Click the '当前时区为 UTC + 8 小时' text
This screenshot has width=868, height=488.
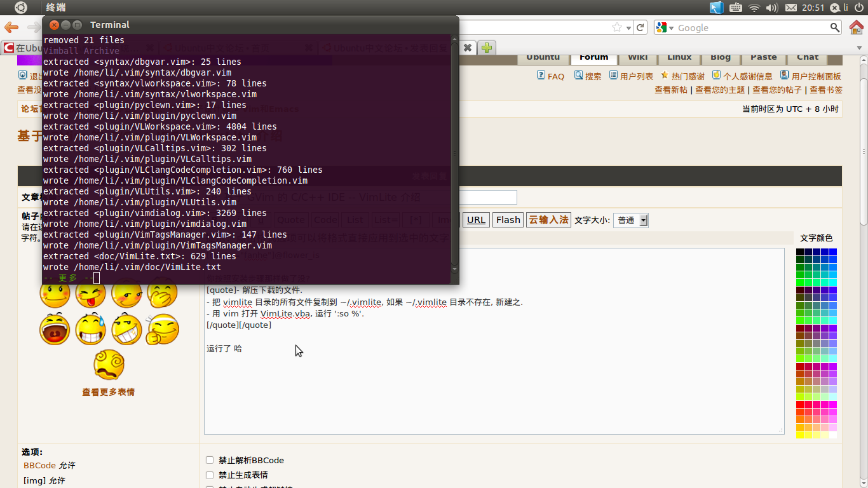point(790,109)
